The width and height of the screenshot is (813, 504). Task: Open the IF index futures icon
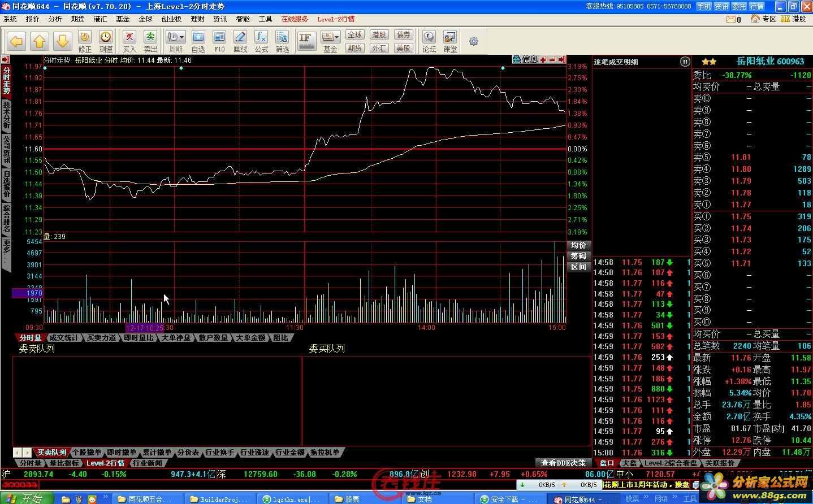coord(306,41)
